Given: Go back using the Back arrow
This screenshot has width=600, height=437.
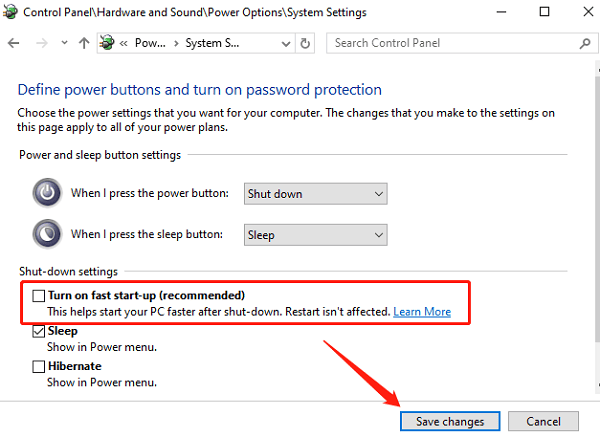Looking at the screenshot, I should click(15, 44).
